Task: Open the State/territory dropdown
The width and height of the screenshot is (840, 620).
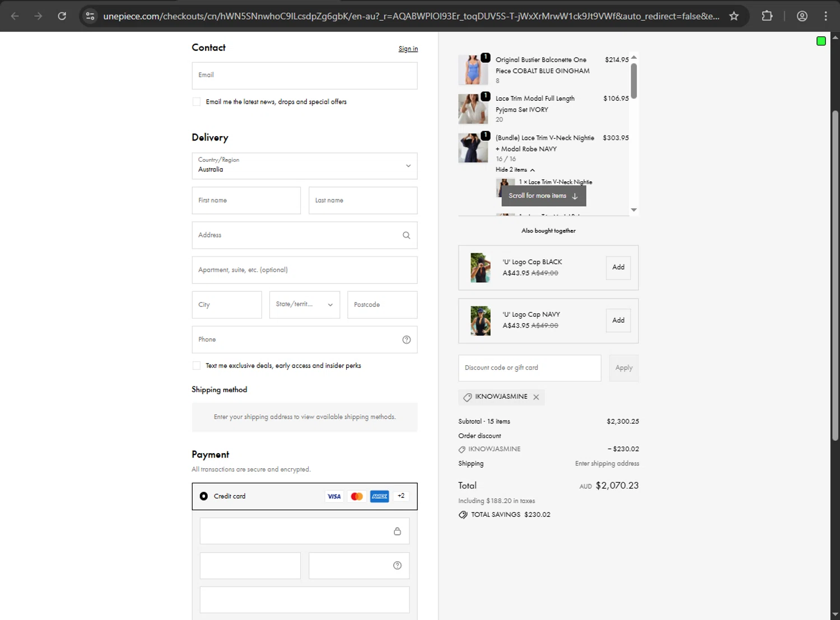Action: coord(305,305)
